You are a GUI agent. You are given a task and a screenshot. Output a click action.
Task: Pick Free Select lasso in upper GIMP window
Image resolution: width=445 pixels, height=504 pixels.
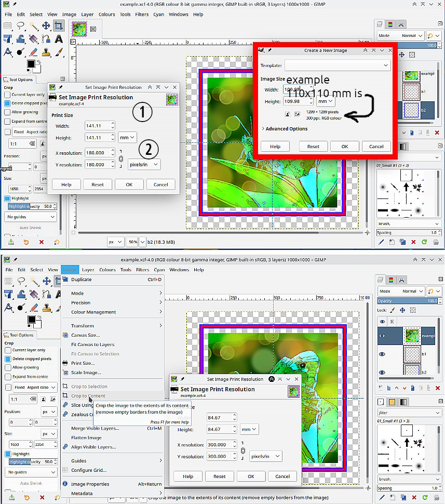coord(21,25)
